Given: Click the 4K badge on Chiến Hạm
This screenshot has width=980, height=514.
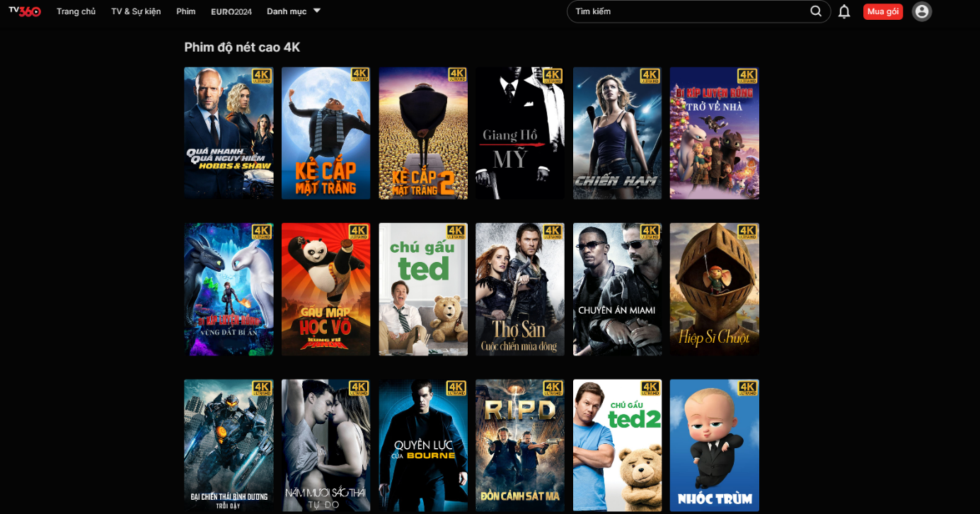Looking at the screenshot, I should click(650, 75).
